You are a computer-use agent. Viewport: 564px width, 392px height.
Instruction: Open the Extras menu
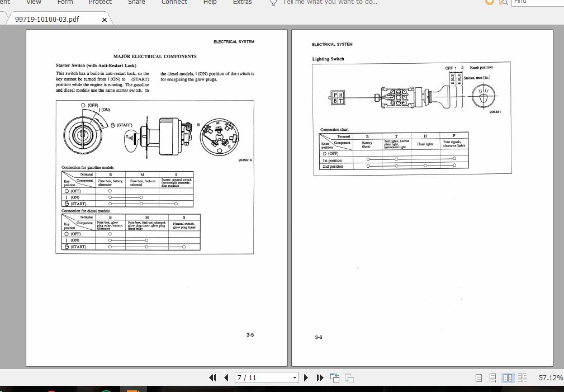242,2
